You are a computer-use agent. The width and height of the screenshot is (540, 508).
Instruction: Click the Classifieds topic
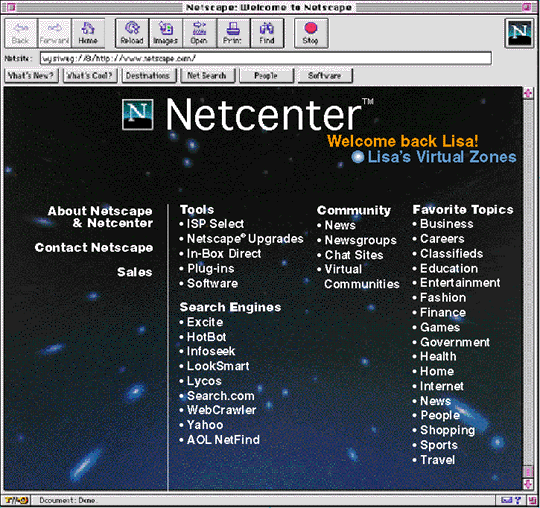pyautogui.click(x=451, y=254)
